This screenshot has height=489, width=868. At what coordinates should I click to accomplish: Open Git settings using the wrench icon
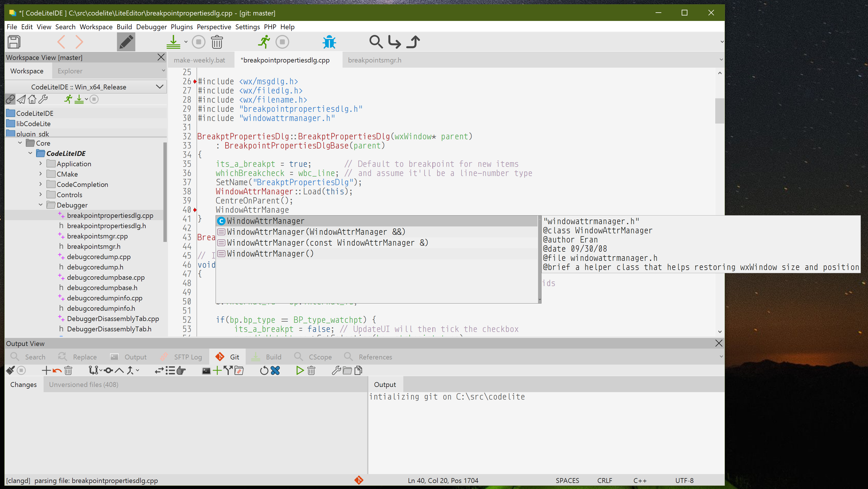[x=336, y=370]
